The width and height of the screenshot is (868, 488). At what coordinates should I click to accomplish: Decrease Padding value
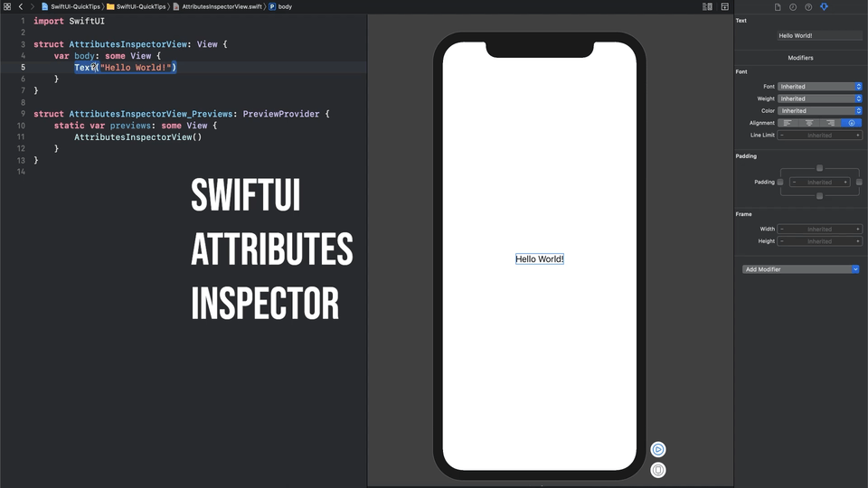tap(795, 182)
